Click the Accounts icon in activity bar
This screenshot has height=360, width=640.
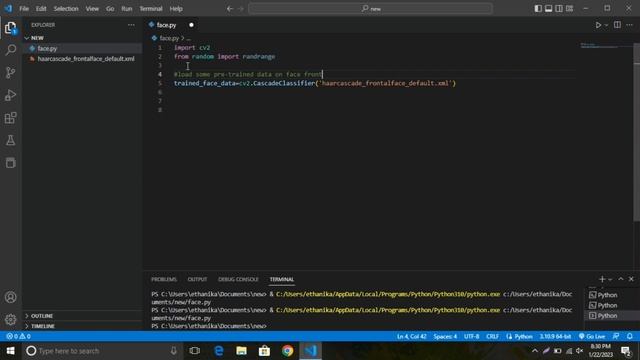[11, 297]
